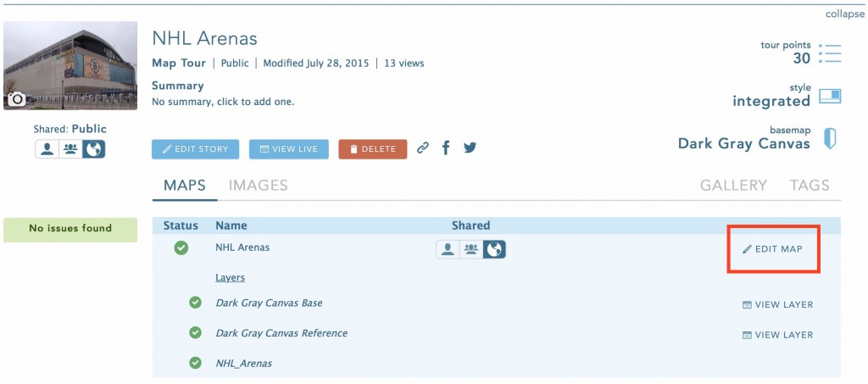Toggle the Layers list under NHL Arenas
Screen dimensions: 868x384
coord(231,278)
